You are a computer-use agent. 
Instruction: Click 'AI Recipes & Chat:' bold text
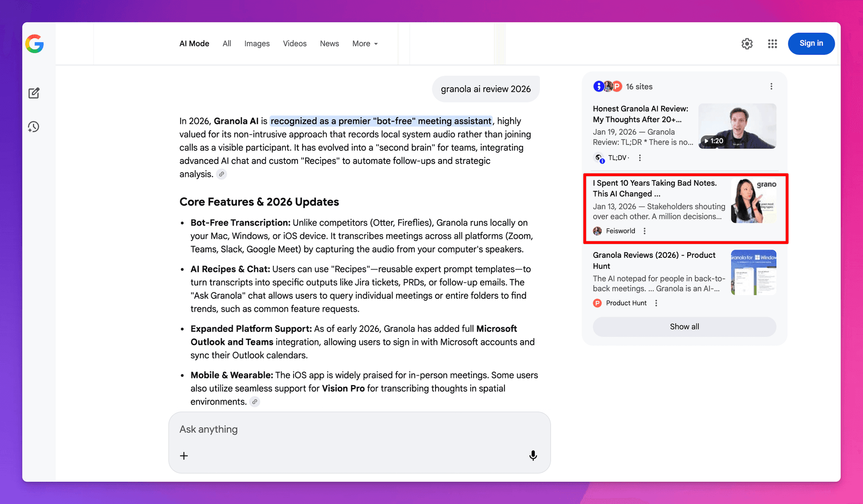coord(230,269)
